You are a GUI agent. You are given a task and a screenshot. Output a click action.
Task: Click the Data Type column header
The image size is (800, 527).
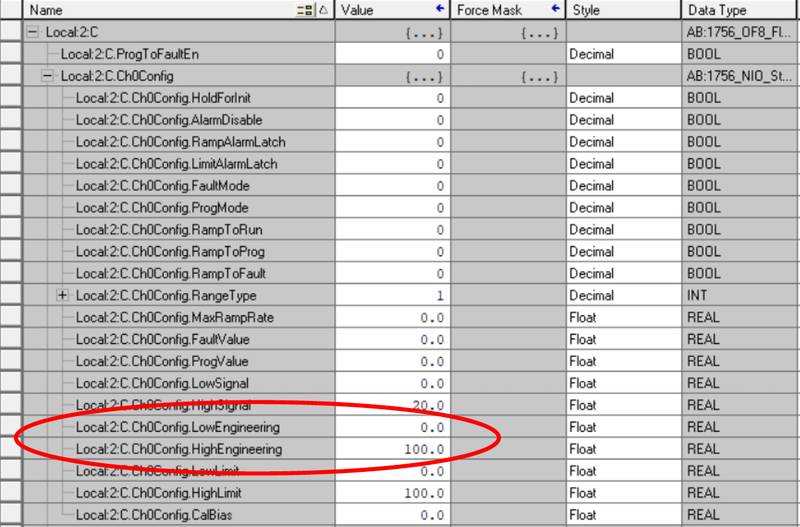(738, 10)
